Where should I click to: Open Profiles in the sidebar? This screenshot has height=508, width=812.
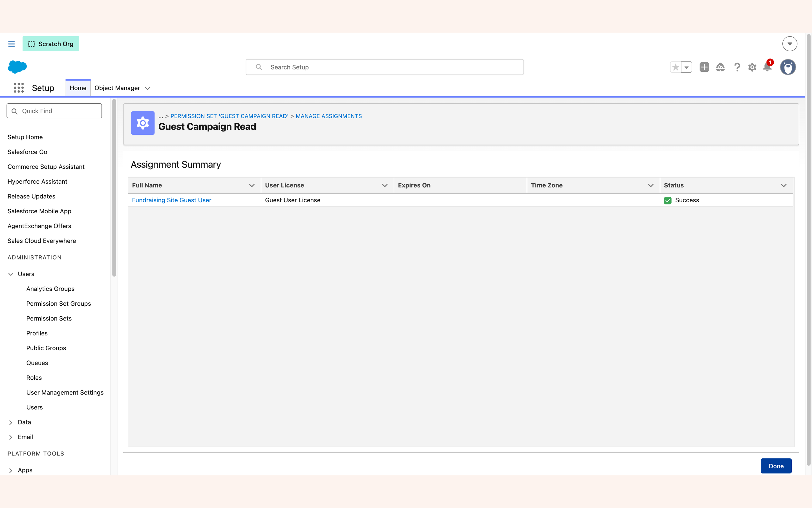(x=37, y=333)
